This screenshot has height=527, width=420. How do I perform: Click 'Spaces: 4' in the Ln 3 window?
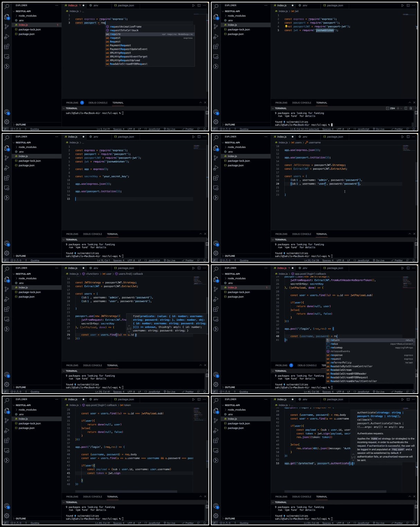(119, 129)
